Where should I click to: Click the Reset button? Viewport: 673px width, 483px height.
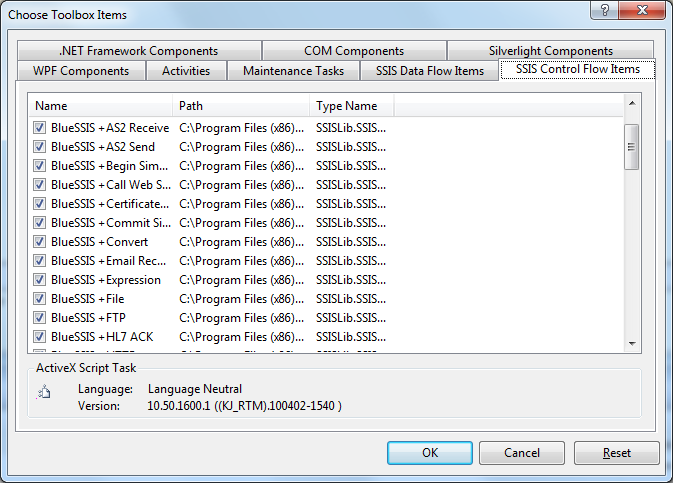[617, 453]
